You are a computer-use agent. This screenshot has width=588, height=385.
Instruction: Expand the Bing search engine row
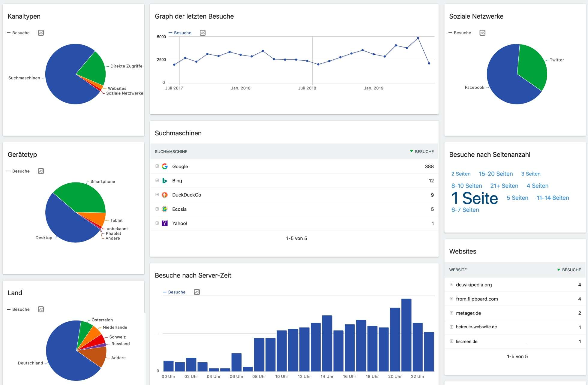click(x=157, y=180)
